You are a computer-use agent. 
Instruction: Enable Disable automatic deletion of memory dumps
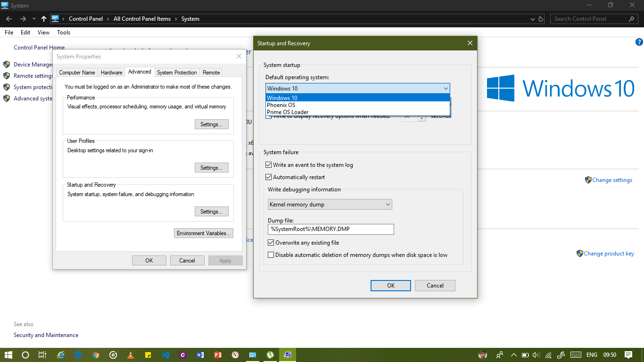pos(271,255)
